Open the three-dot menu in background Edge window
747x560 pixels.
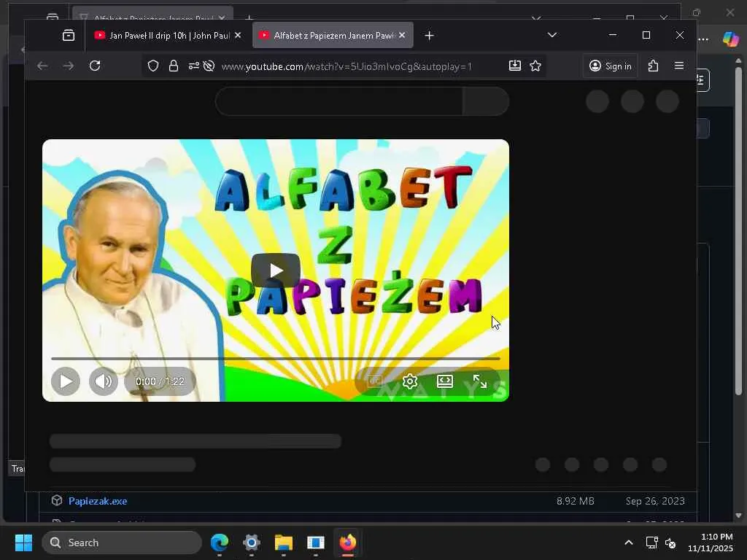(704, 39)
